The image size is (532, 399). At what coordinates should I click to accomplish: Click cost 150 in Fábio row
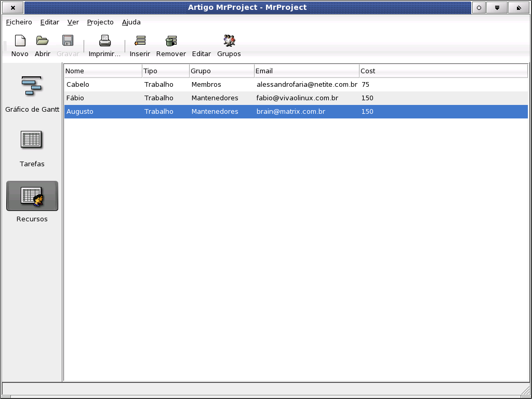pyautogui.click(x=367, y=98)
